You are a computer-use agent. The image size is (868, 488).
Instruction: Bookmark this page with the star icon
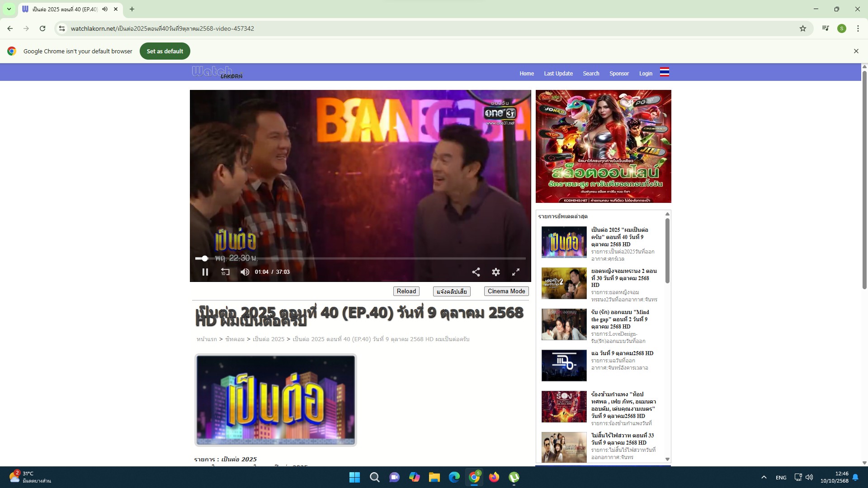803,28
